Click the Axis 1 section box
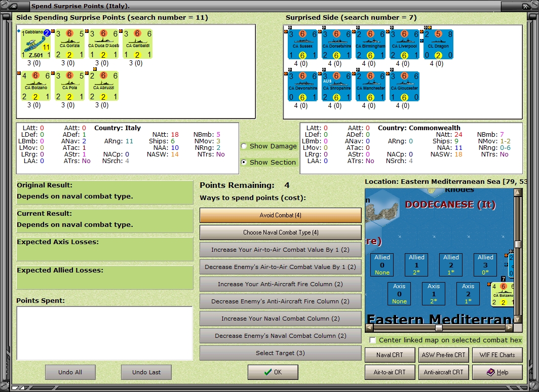The image size is (539, 392). pos(434,293)
